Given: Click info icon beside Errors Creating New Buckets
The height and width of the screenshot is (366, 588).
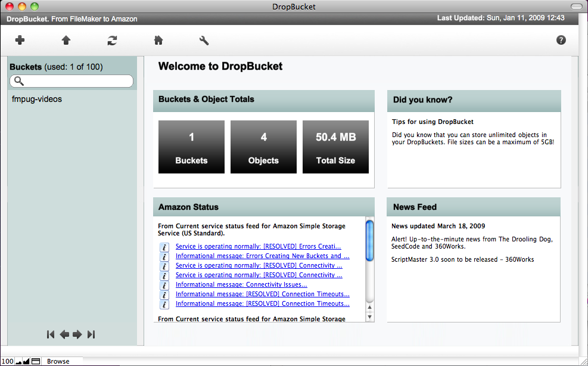Looking at the screenshot, I should [x=164, y=257].
